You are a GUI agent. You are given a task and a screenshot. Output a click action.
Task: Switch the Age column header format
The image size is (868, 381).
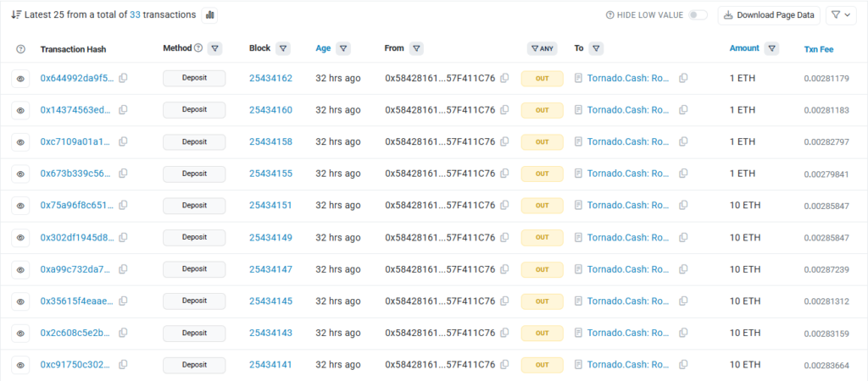click(x=323, y=48)
